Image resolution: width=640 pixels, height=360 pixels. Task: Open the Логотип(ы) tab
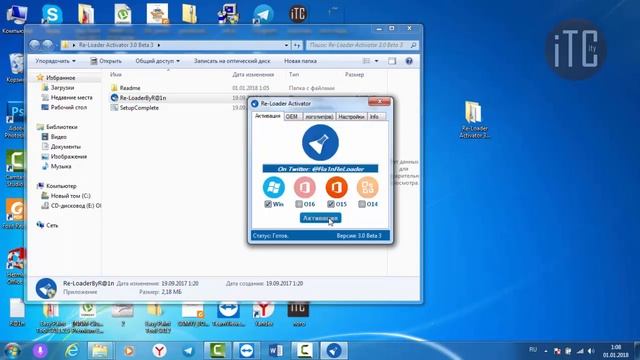click(x=319, y=117)
